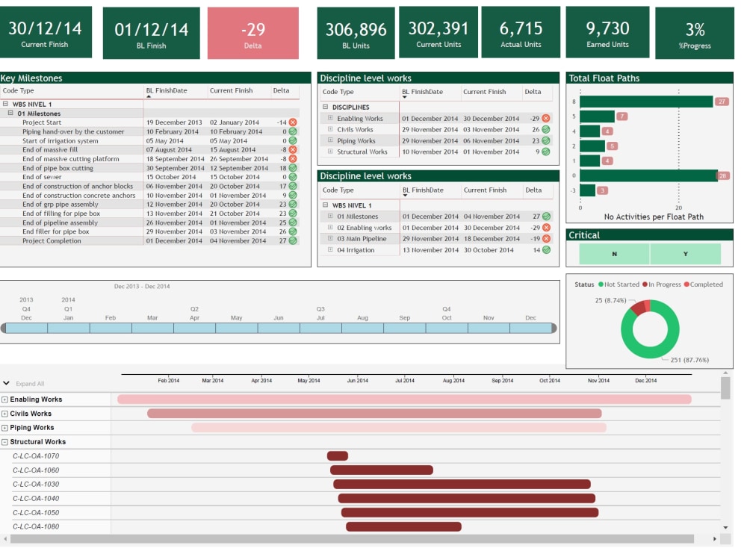Screen dimensions: 747x560
Task: Expand the Enabling Works group in Gantt chart
Action: [4, 399]
